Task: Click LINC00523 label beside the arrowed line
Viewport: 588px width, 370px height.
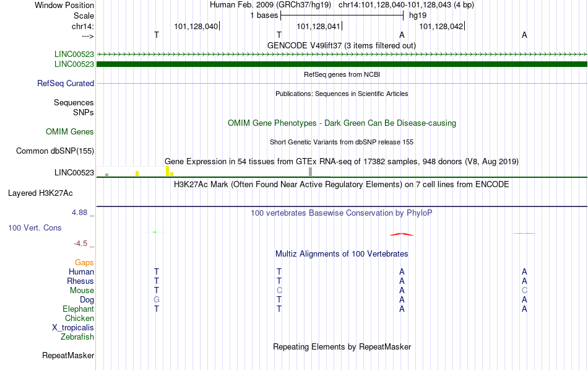Action: [74, 55]
